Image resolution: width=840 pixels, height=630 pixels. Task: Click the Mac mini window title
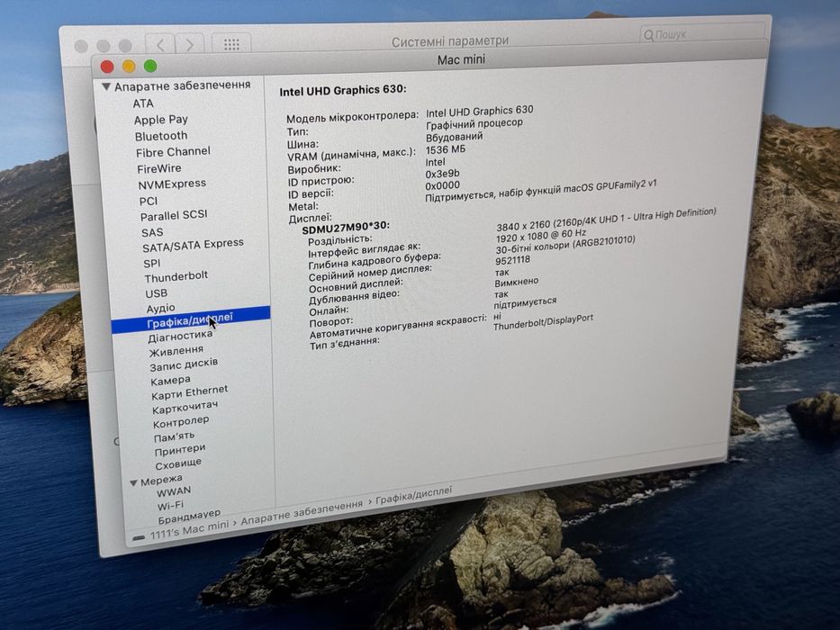[461, 59]
